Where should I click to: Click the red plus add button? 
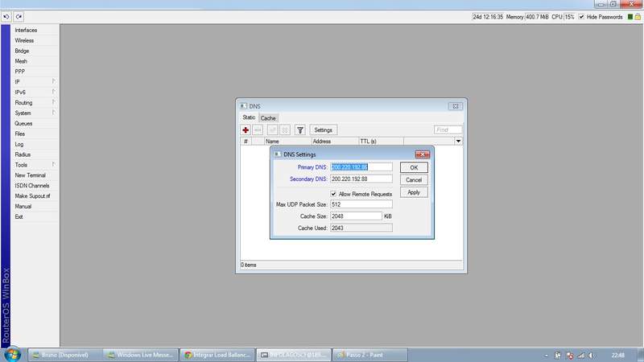(246, 130)
